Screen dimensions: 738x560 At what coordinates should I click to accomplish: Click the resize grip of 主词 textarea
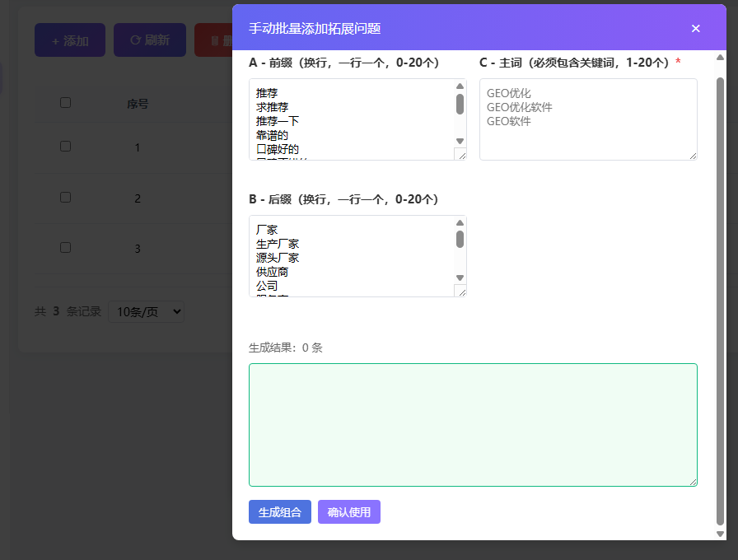[x=693, y=156]
